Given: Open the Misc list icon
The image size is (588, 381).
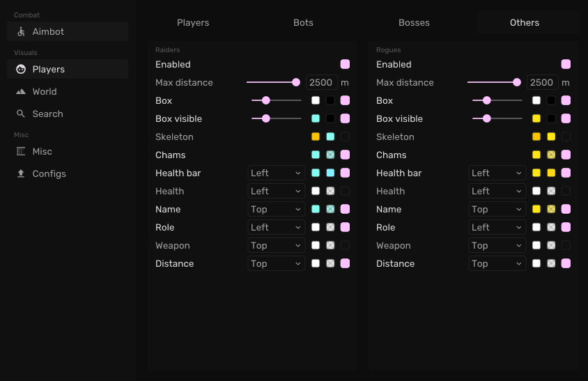Looking at the screenshot, I should tap(21, 152).
